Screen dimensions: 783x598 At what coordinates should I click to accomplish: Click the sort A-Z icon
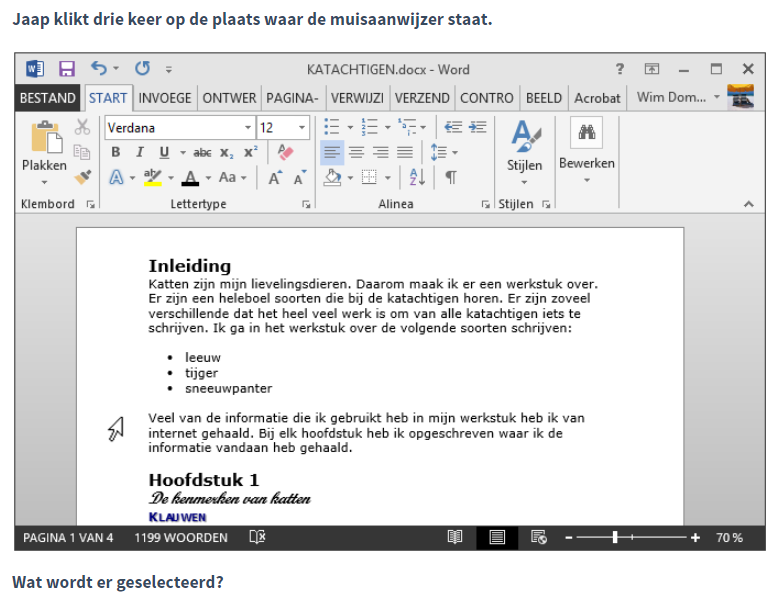[x=417, y=177]
